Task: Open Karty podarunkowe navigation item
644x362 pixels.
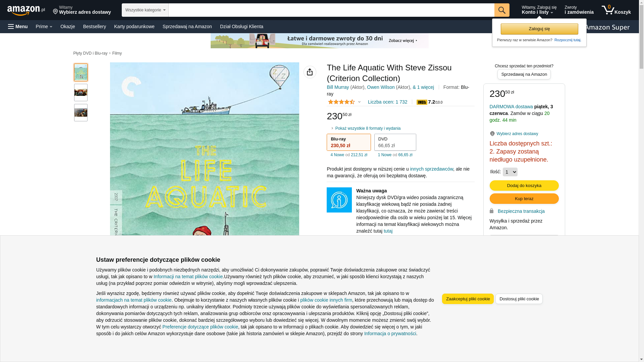Action: click(134, 26)
